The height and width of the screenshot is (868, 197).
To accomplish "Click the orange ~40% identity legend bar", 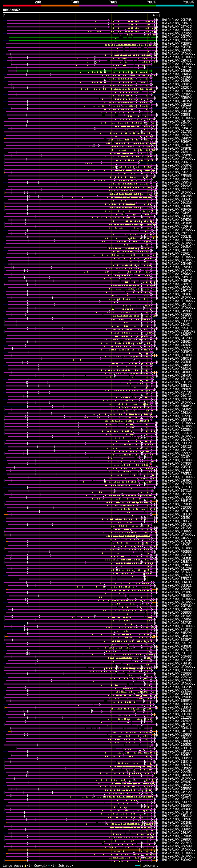I will 60,6.
